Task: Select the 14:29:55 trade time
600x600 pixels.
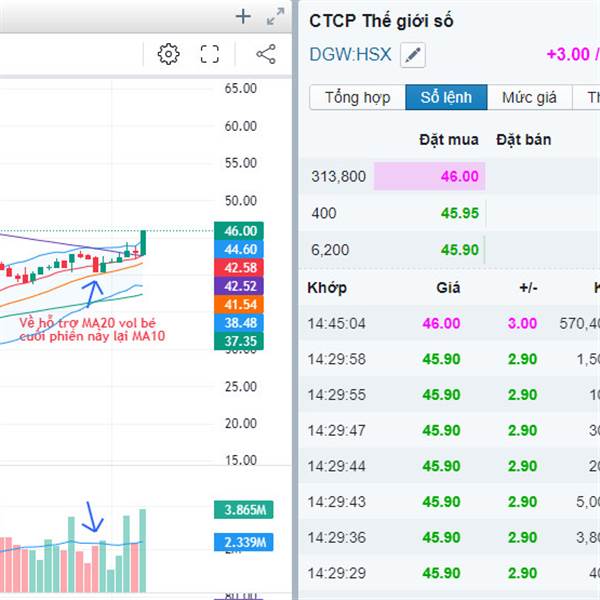Action: click(x=337, y=395)
